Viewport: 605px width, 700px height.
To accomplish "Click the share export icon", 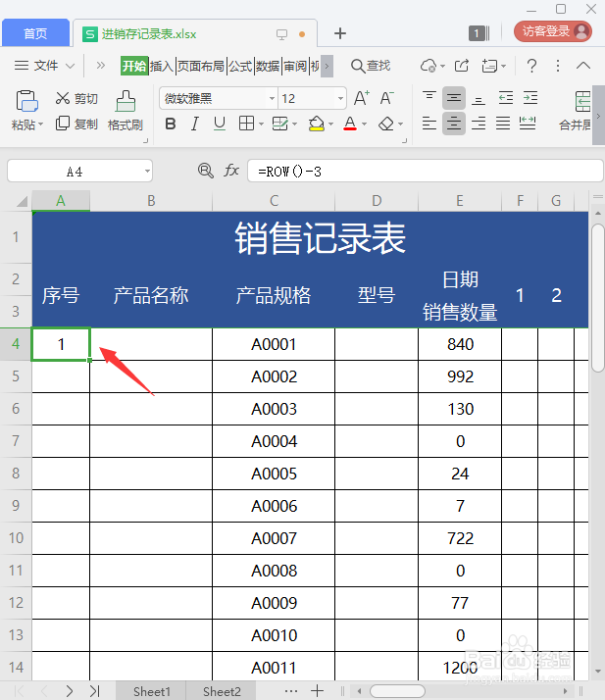I will pyautogui.click(x=461, y=66).
